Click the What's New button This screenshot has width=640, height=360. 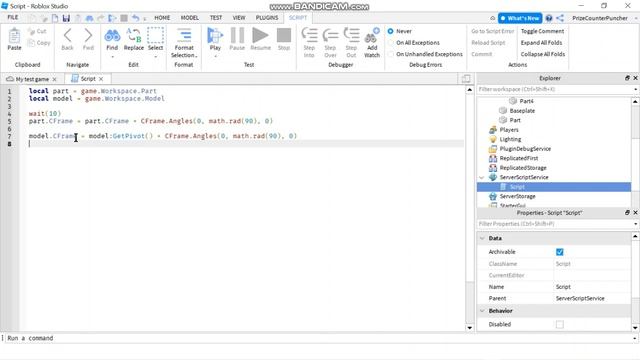click(x=520, y=18)
